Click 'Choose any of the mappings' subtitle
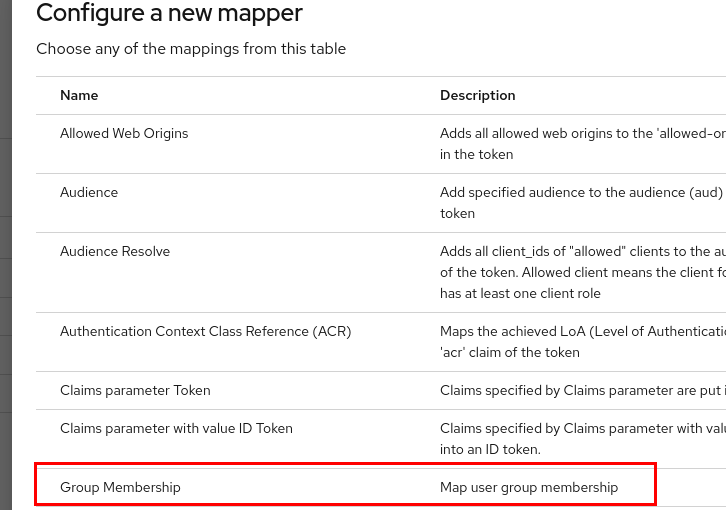 click(x=191, y=49)
